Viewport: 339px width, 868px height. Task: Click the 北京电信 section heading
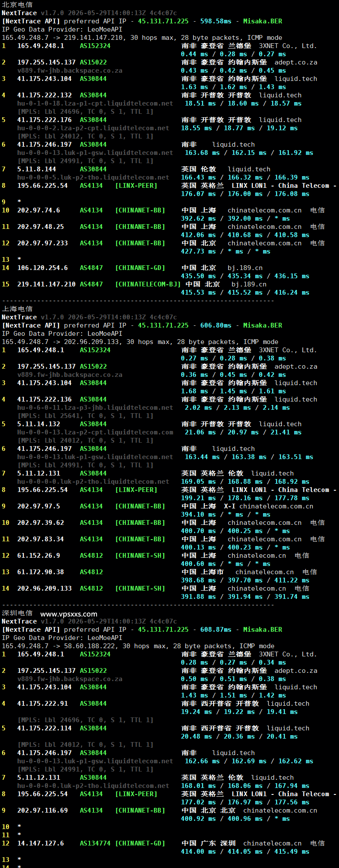coord(17,5)
